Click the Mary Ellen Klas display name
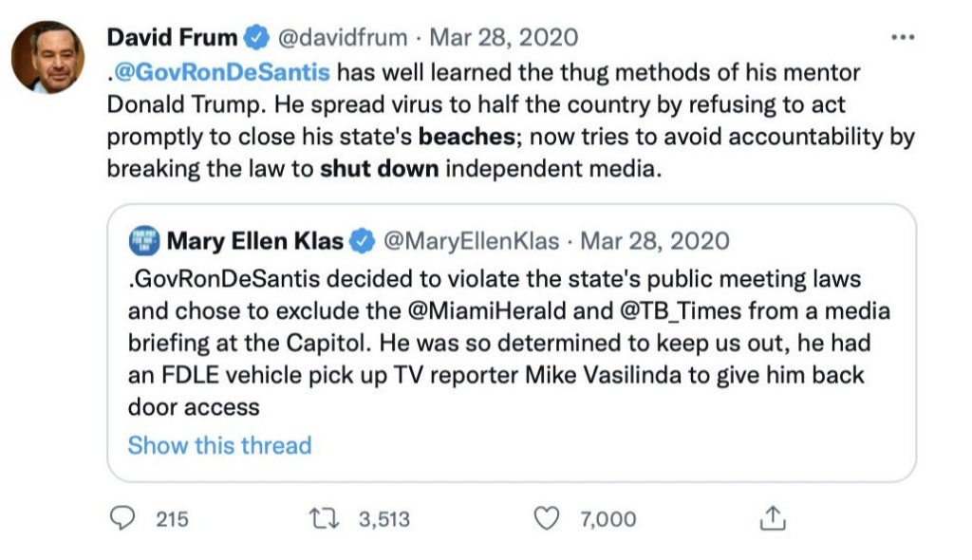 click(x=254, y=241)
